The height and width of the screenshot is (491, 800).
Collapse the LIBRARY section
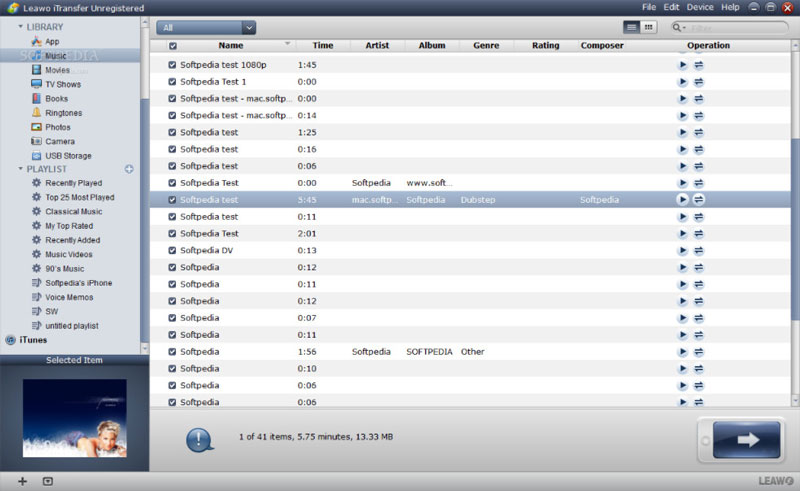tap(20, 27)
